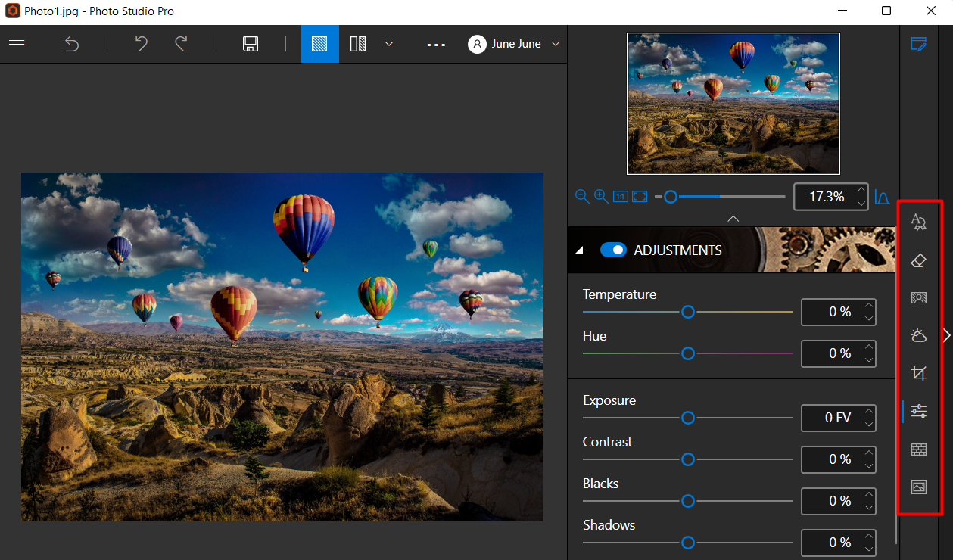Decrease Hue with the down arrow
The width and height of the screenshot is (953, 560).
coord(869,359)
